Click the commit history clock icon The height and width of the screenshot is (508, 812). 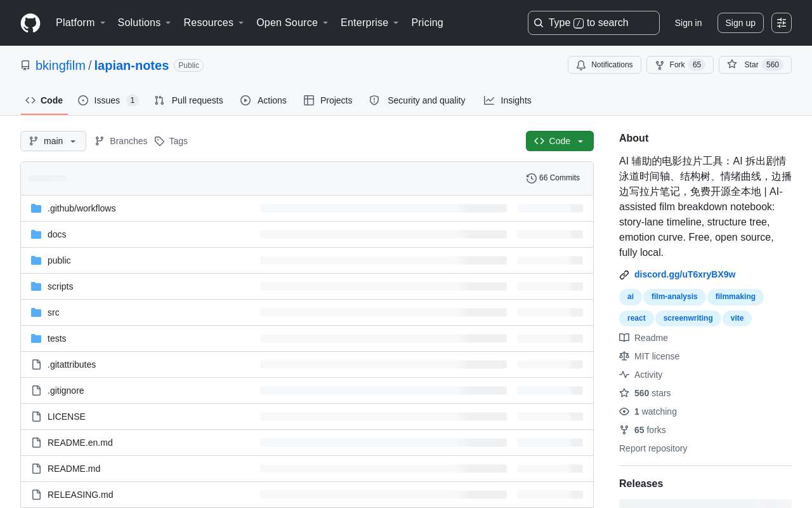[532, 178]
